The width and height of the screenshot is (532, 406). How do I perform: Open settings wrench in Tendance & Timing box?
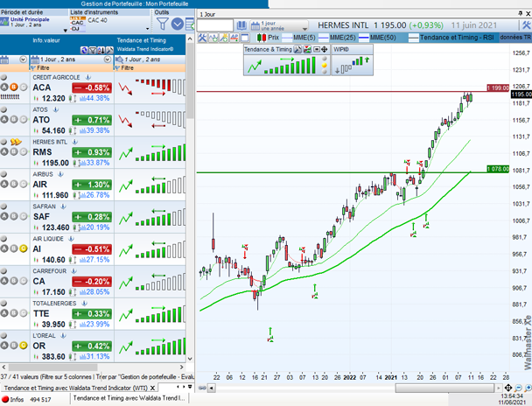point(297,50)
